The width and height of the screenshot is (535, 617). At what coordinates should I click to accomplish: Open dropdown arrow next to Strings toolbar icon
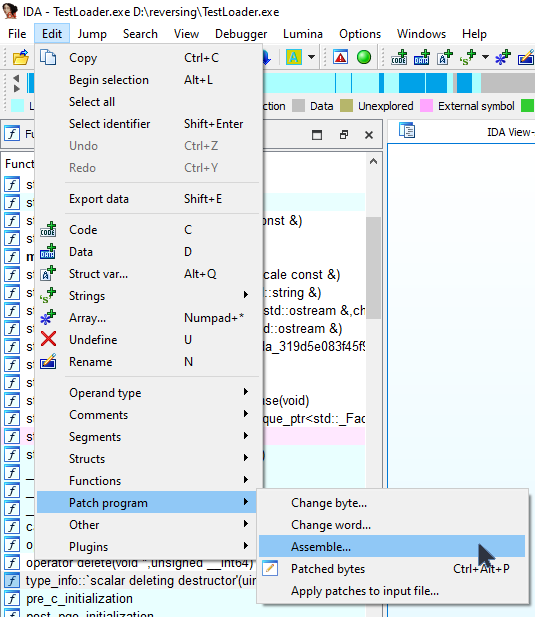point(485,57)
